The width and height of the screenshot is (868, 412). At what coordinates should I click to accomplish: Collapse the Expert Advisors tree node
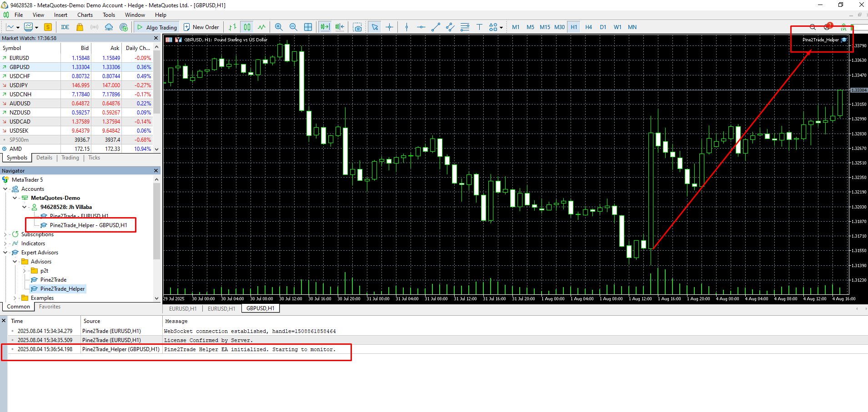[5, 253]
